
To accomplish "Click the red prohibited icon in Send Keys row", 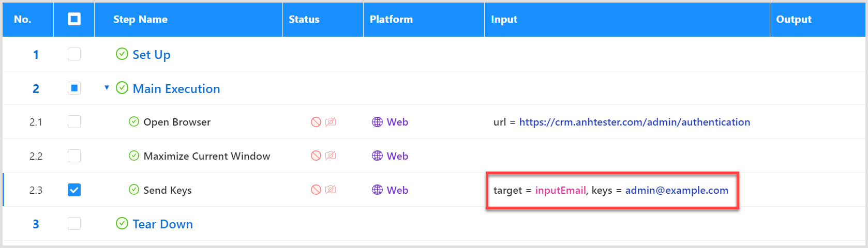I will 316,190.
